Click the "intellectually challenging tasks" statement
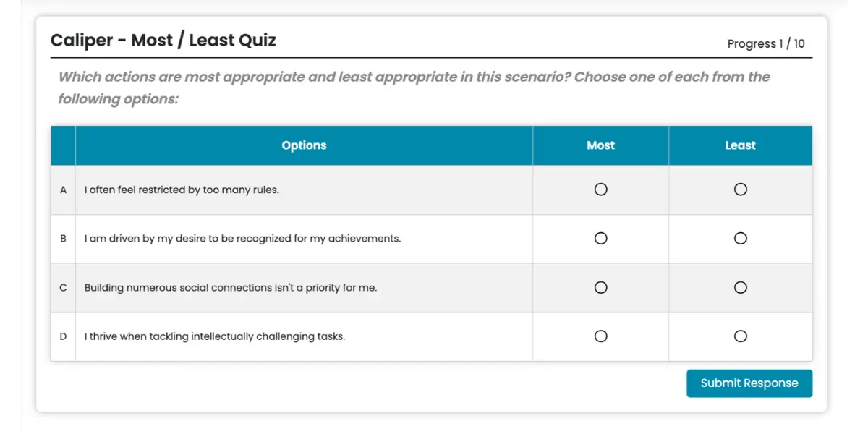This screenshot has height=434, width=868. coord(215,336)
